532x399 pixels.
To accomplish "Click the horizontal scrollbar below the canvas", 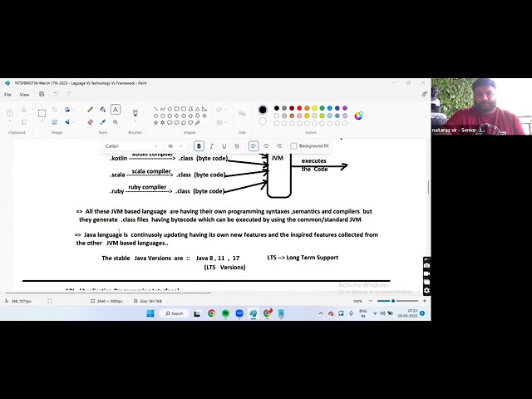I will (x=108, y=292).
